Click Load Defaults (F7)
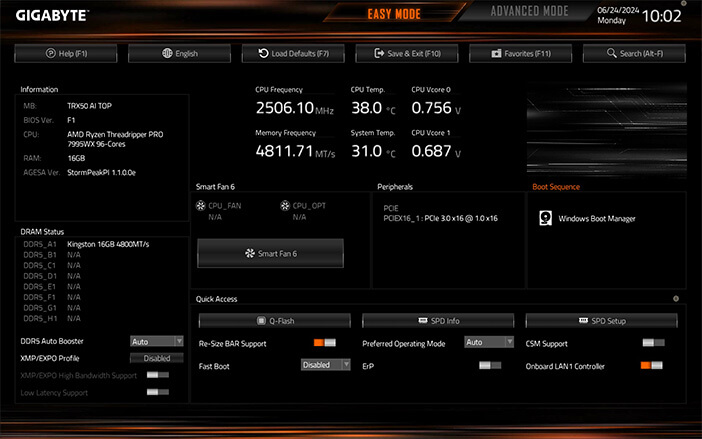 click(293, 53)
